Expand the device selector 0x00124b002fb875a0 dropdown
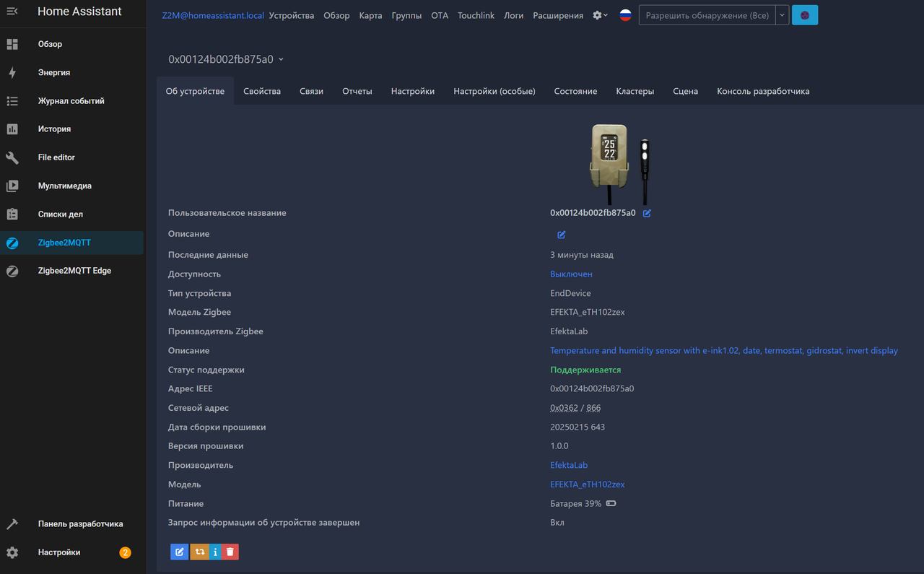Screen dimensions: 924x574 coord(226,59)
